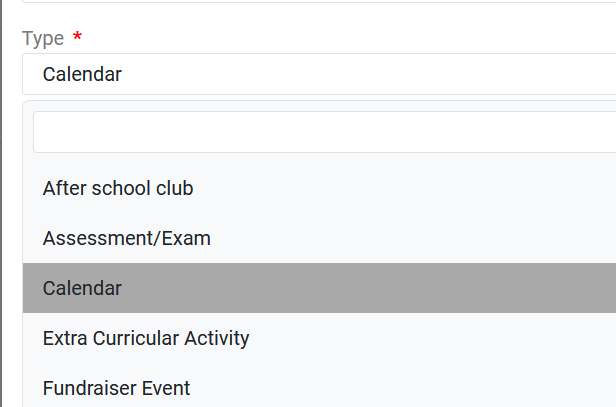Screen dimensions: 616x407
Task: Click the Fundraiser Event row at list bottom
Action: [116, 388]
